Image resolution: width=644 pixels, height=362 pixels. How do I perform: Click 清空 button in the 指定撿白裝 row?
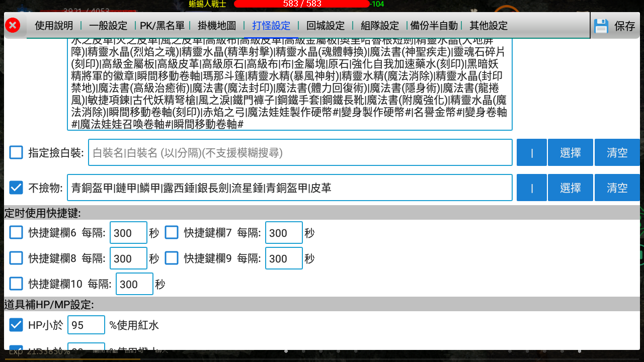pyautogui.click(x=617, y=152)
